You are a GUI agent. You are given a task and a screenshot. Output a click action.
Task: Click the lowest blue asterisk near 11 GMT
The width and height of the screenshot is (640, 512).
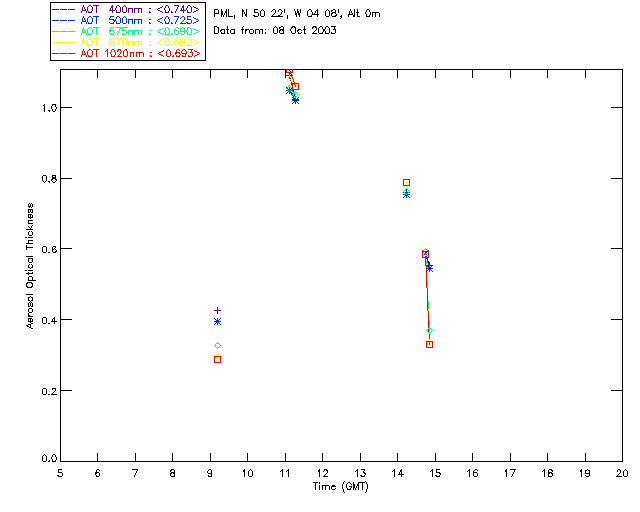296,100
